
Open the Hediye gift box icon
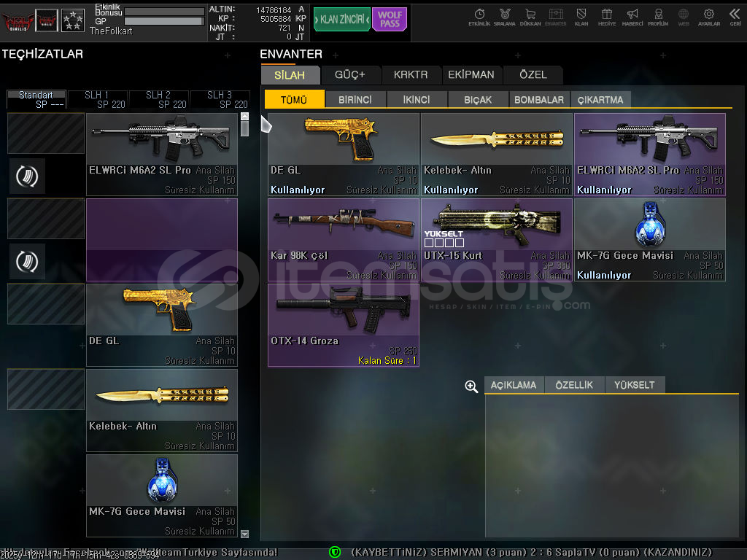[606, 16]
